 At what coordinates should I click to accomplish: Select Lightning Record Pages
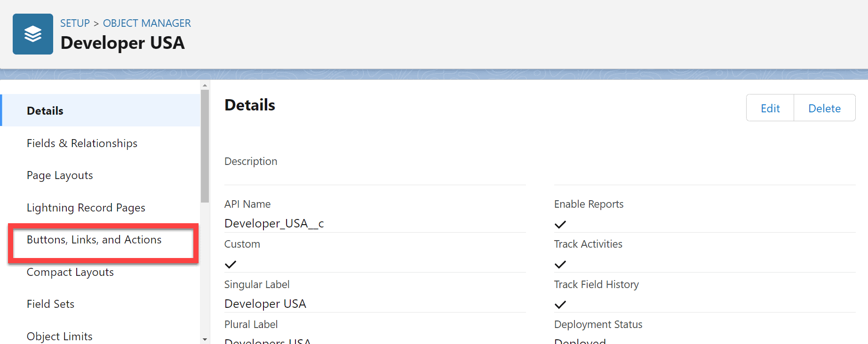click(86, 208)
